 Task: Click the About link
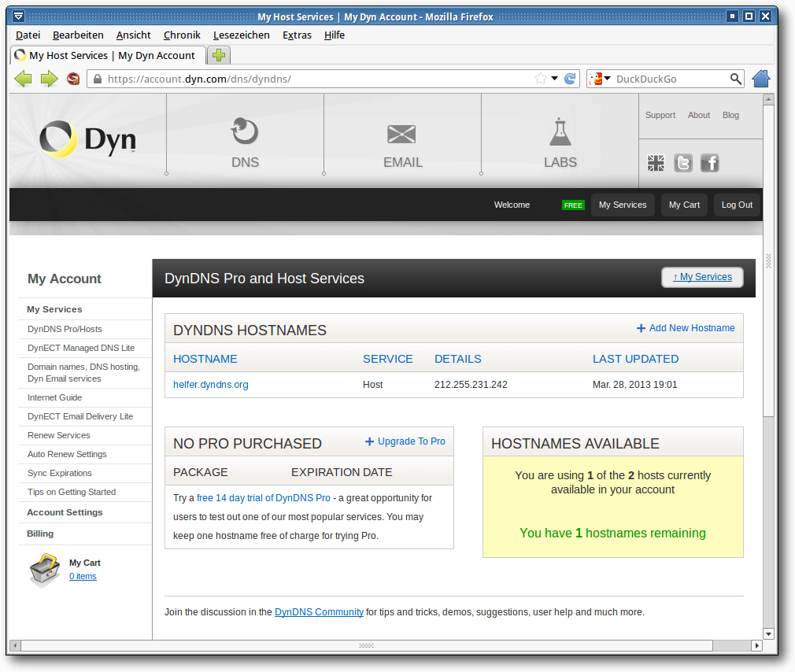click(699, 115)
